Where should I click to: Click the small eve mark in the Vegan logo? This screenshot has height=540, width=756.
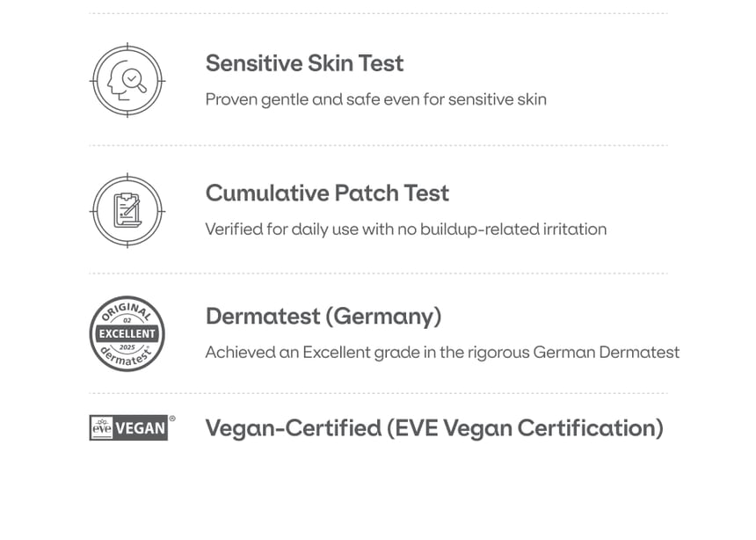click(x=102, y=428)
